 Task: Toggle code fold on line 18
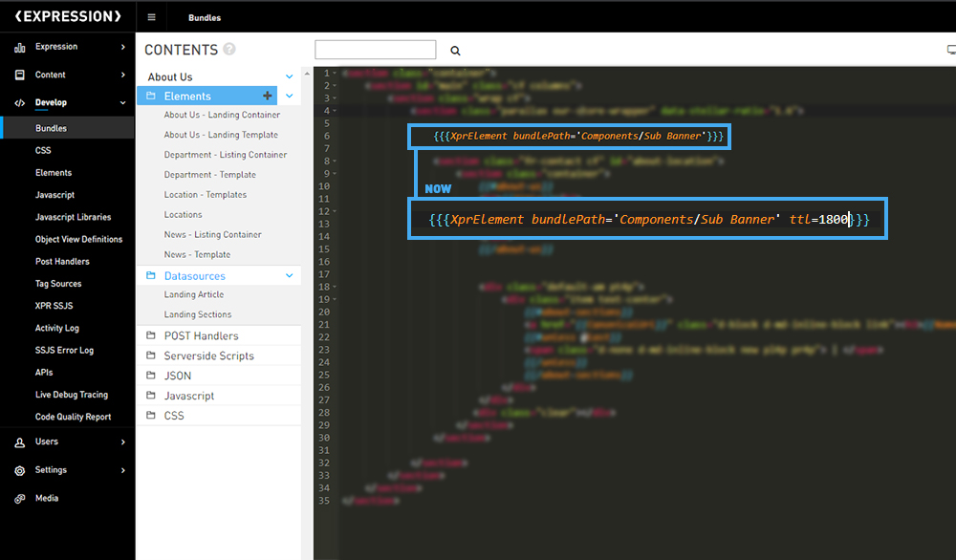(x=335, y=287)
